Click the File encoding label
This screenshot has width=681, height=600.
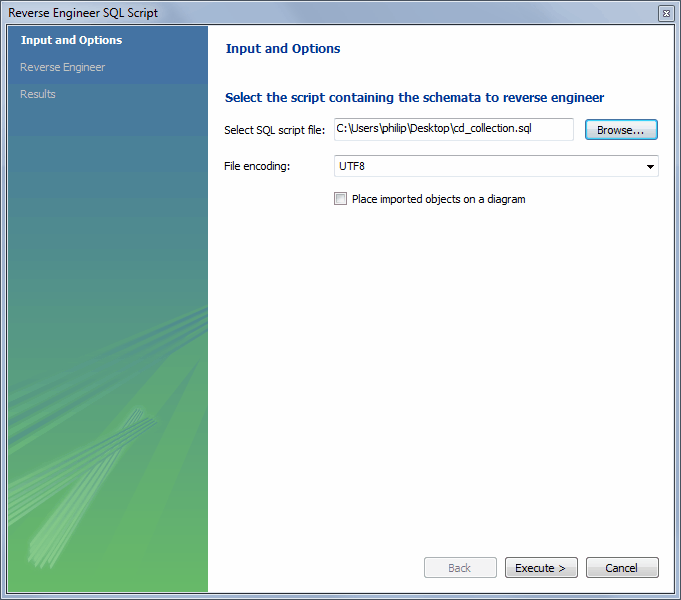[257, 166]
